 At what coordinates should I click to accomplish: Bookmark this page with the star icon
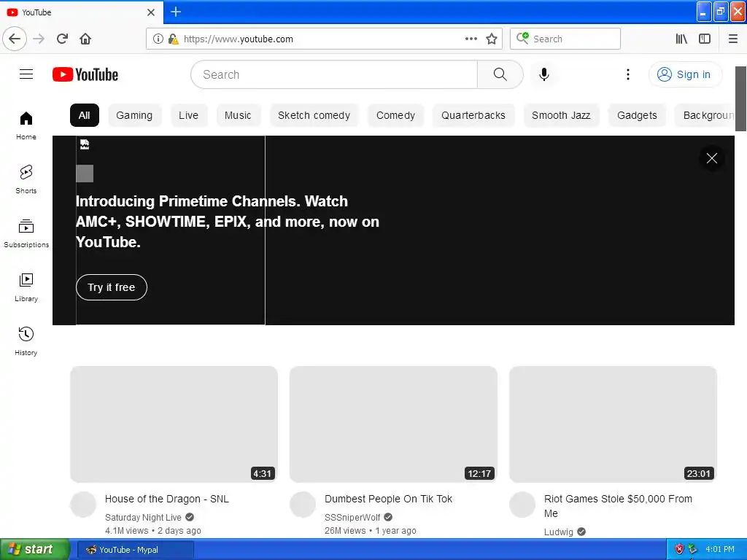point(492,39)
